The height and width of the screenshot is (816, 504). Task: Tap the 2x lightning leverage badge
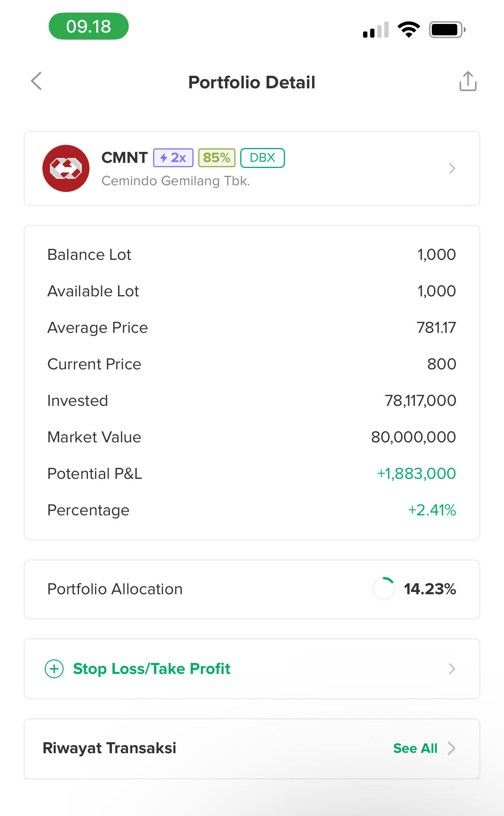[x=173, y=158]
